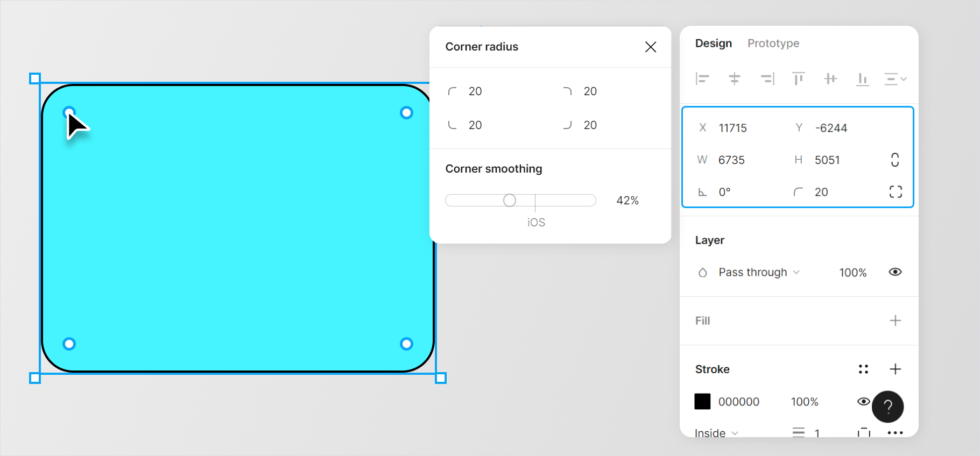980x456 pixels.
Task: Switch to the Prototype tab
Action: pos(773,43)
